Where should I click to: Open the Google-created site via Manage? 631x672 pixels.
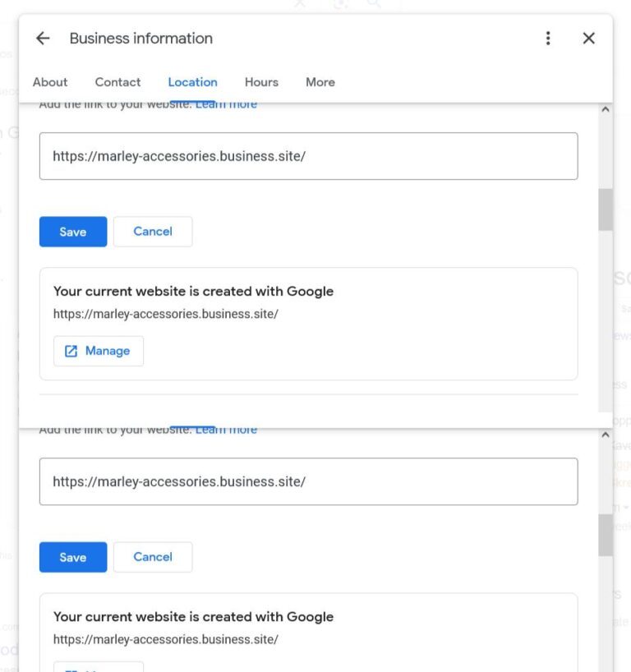[99, 351]
